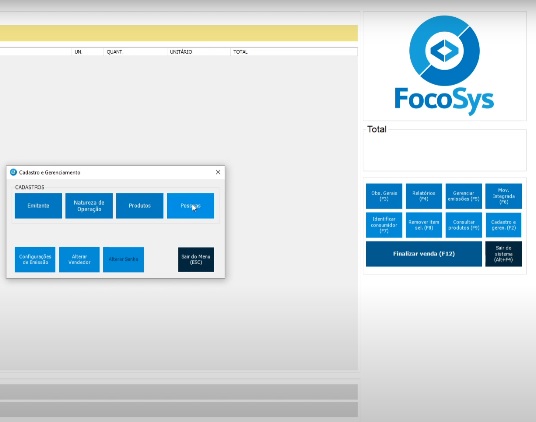
Task: Click the Obs. Gerais button in main window
Action: (x=384, y=196)
